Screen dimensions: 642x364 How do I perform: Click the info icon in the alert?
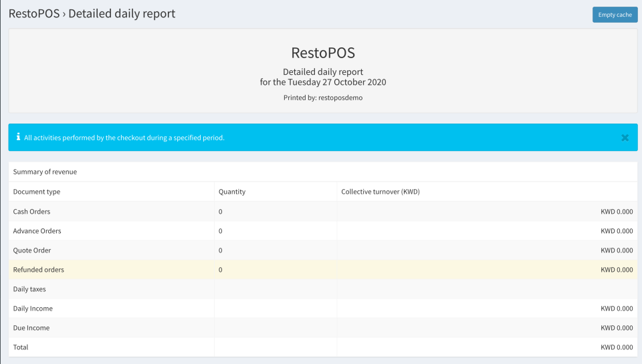pos(18,137)
